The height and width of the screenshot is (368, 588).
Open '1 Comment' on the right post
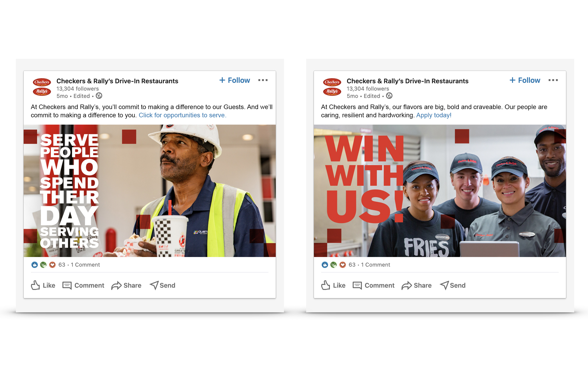375,265
